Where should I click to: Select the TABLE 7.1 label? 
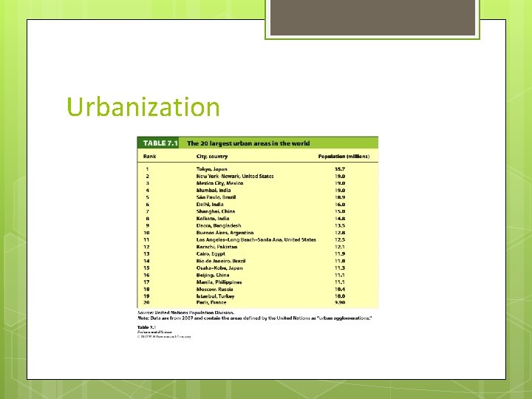click(160, 143)
